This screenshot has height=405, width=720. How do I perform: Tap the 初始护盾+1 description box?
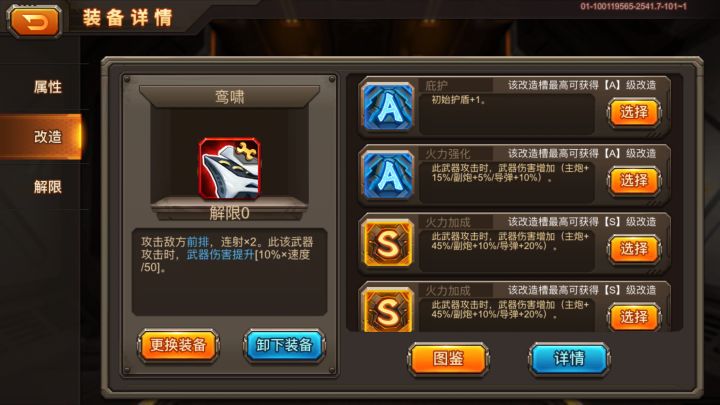click(x=507, y=114)
